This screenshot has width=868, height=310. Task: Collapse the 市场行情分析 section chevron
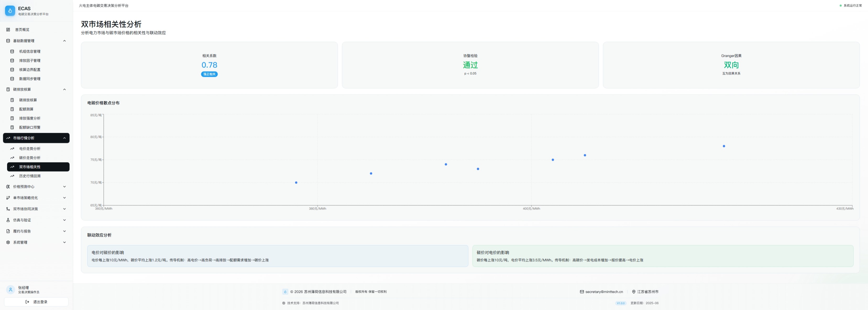pyautogui.click(x=64, y=138)
